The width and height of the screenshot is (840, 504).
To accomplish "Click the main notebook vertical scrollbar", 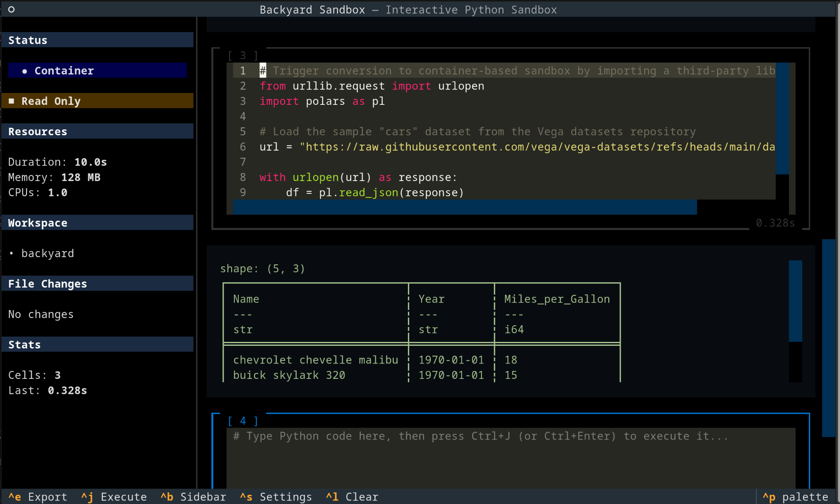I will (x=829, y=338).
